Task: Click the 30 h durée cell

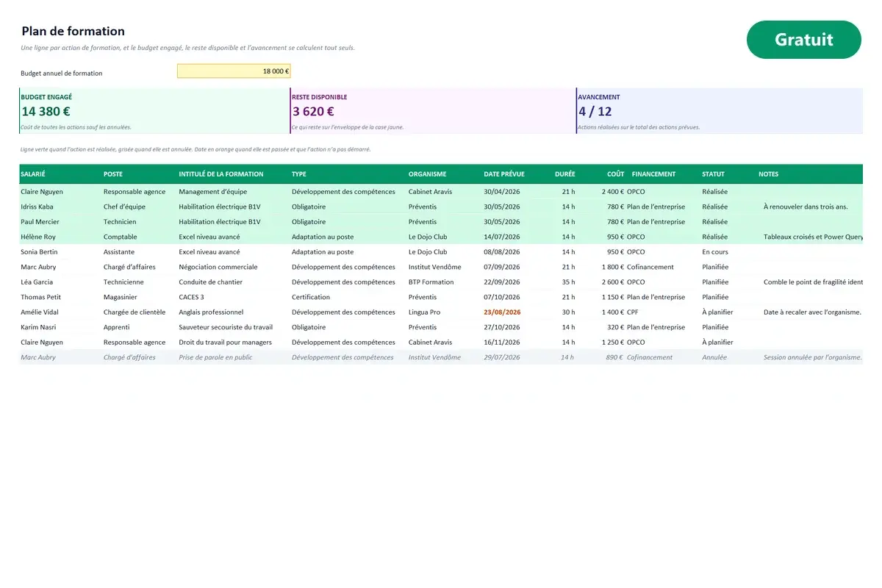Action: [x=569, y=312]
